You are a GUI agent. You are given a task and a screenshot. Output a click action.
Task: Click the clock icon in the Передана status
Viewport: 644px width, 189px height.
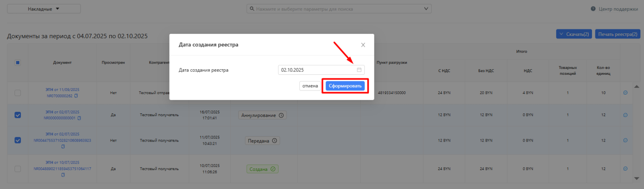pos(275,141)
